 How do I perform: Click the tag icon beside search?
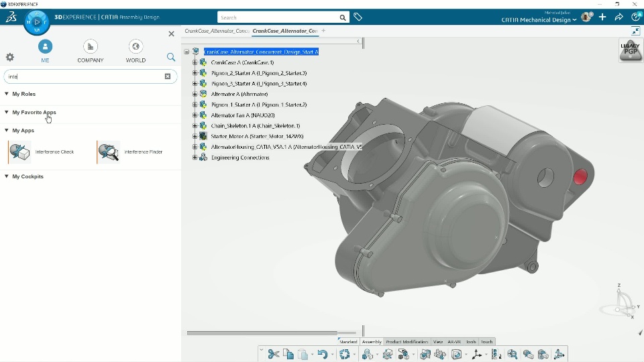pos(358,17)
